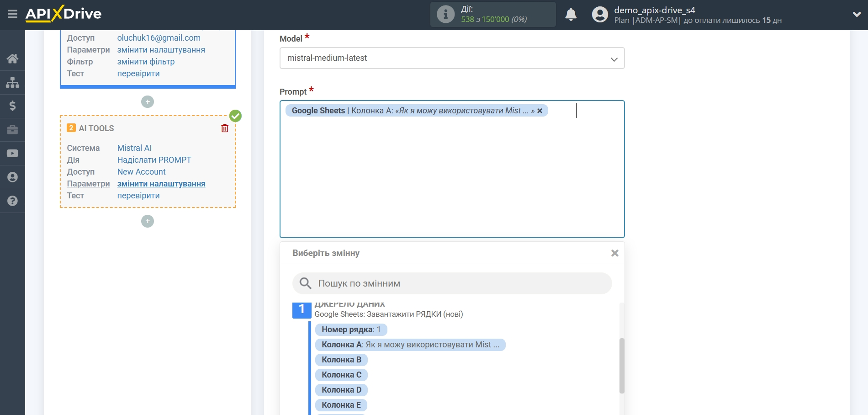
Task: Click the home icon in the sidebar
Action: pos(12,59)
